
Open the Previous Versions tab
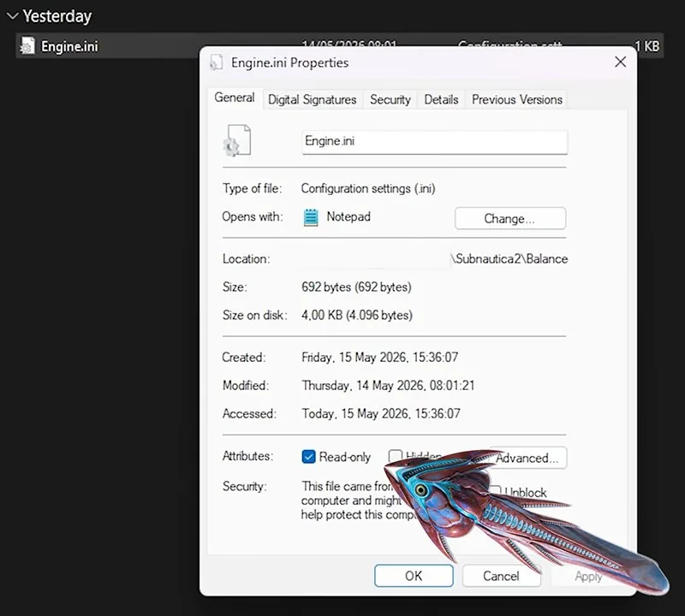[517, 99]
